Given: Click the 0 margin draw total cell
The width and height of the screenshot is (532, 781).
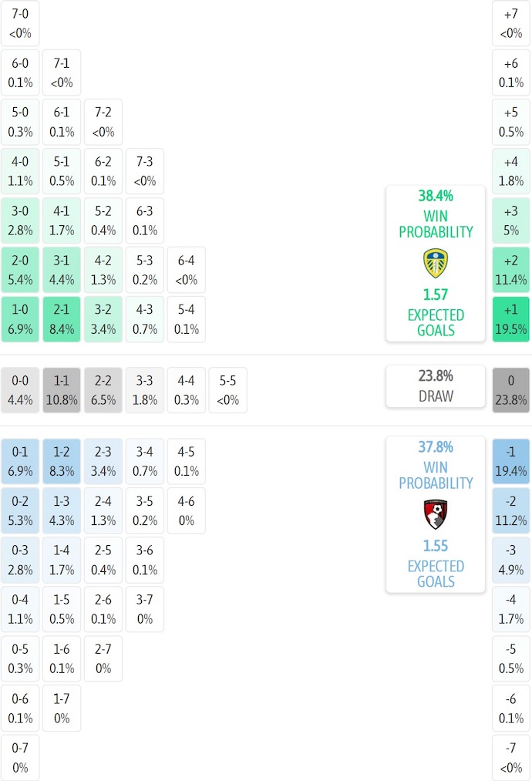Looking at the screenshot, I should [510, 390].
